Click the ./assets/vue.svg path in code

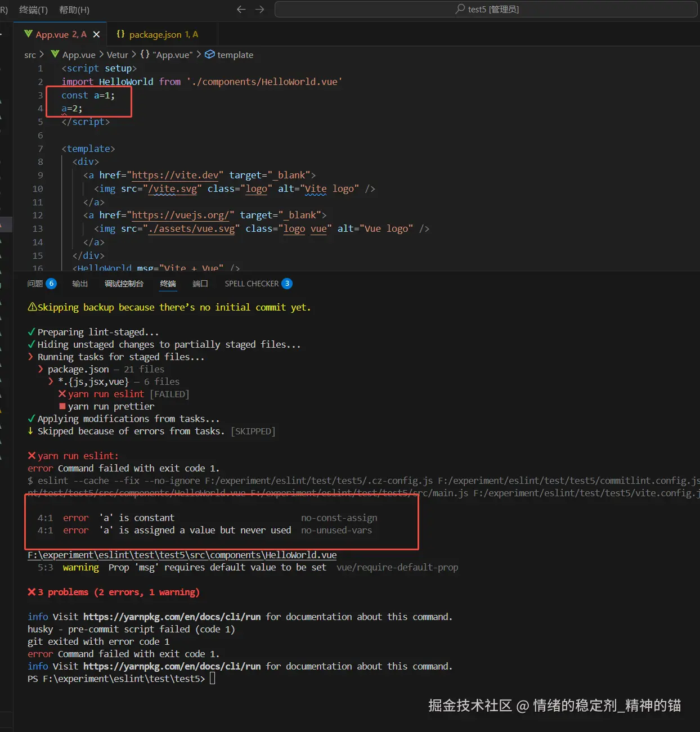pos(191,228)
